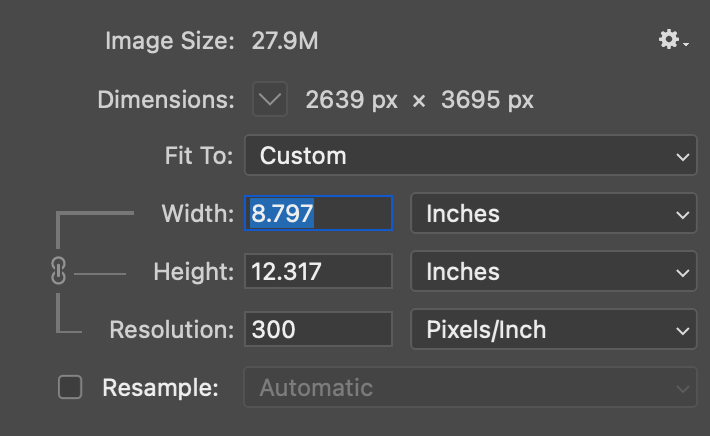Click the Width label

[197, 213]
